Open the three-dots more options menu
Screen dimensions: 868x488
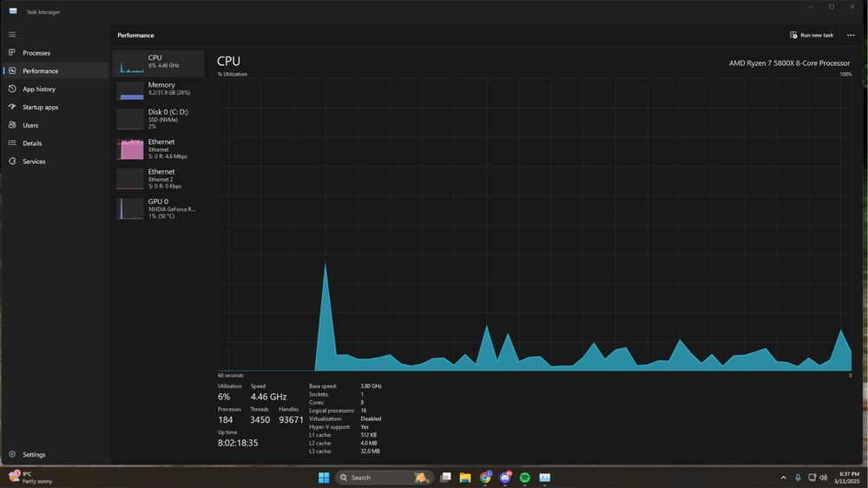[x=851, y=35]
